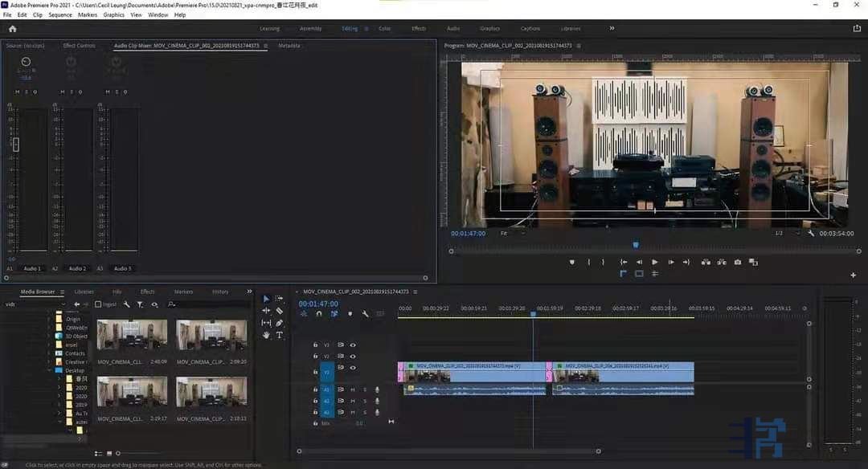
Task: Enable the Ingest checkbox in Media Browser
Action: point(98,304)
